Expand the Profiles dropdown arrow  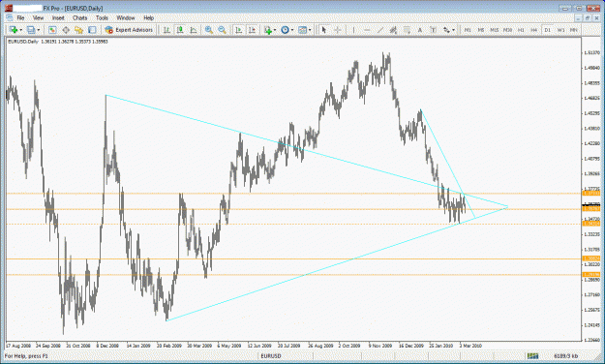point(39,30)
